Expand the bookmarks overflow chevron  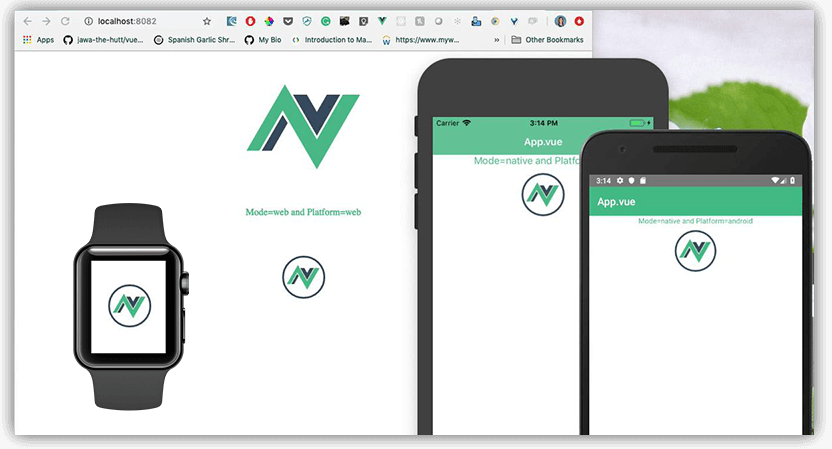(x=497, y=40)
